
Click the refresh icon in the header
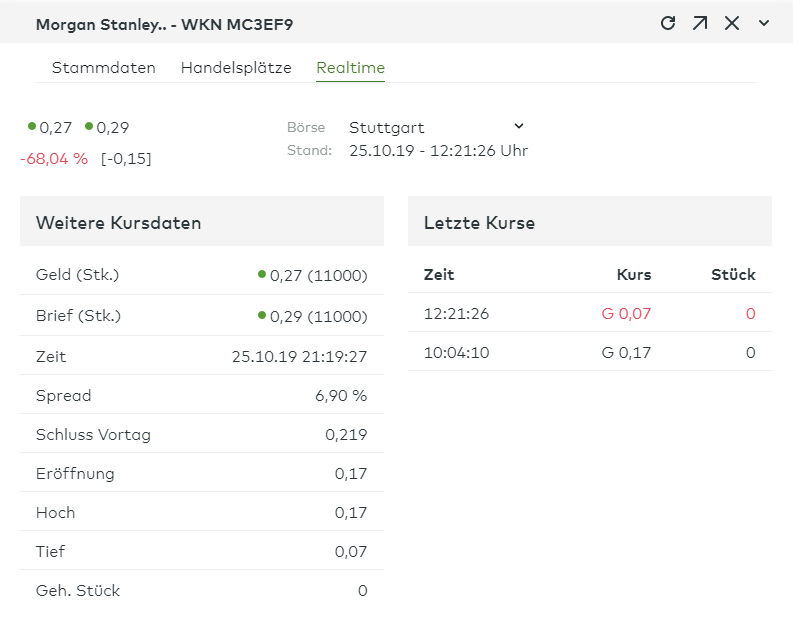[x=668, y=23]
